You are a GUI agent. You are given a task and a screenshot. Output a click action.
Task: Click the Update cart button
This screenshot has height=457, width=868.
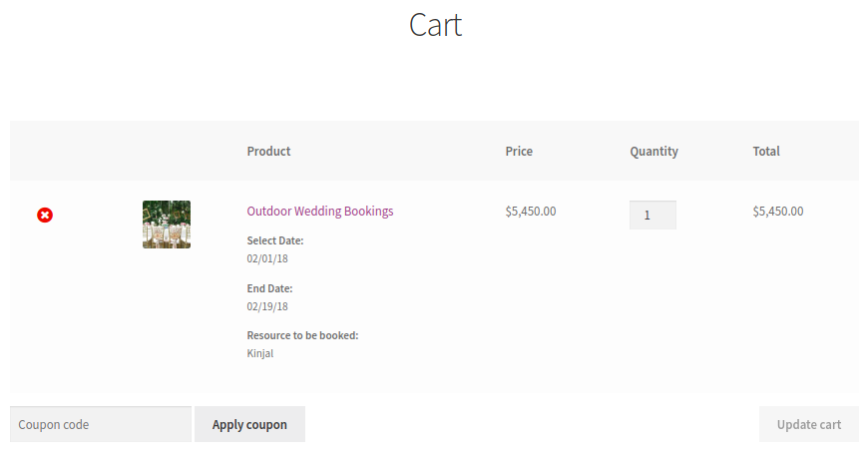pyautogui.click(x=808, y=424)
